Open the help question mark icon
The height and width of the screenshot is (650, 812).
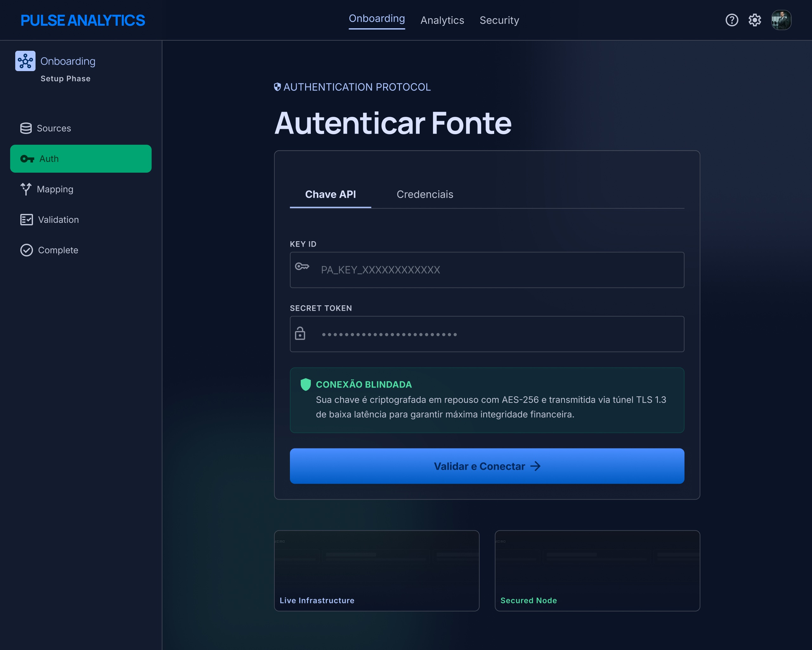coord(732,20)
